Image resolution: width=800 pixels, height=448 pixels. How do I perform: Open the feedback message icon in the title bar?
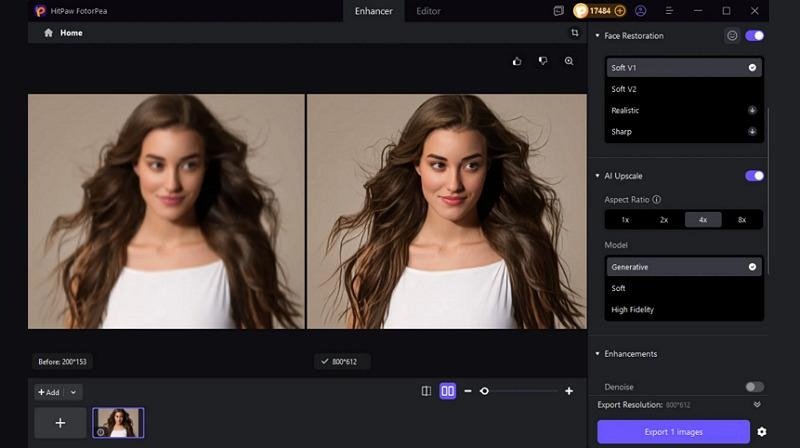(559, 11)
